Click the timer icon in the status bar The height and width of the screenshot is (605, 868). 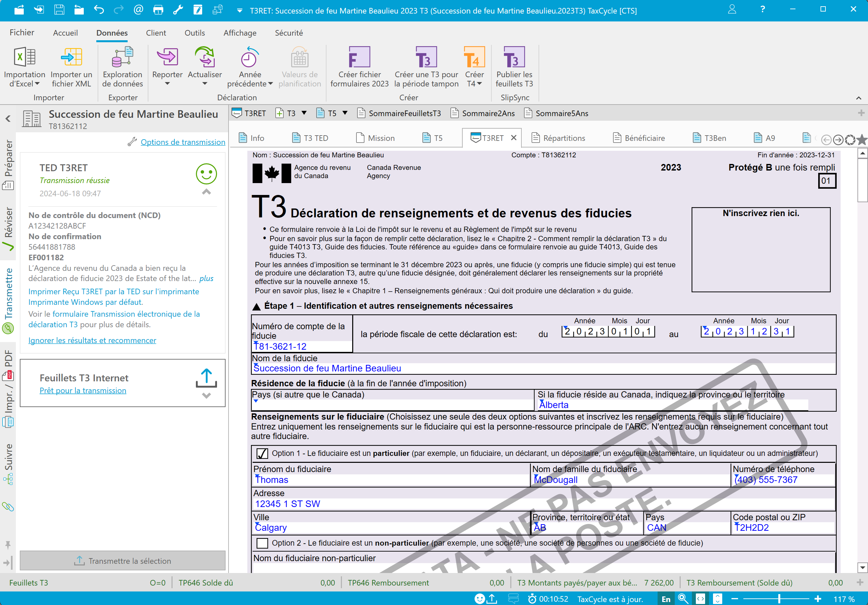pos(532,599)
